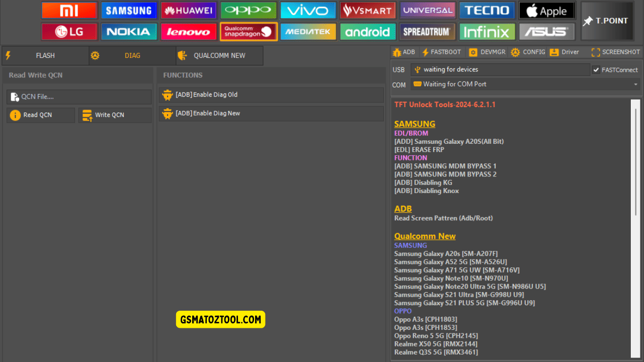Click the QCN File input field
Image resolution: width=644 pixels, height=362 pixels.
pyautogui.click(x=79, y=97)
